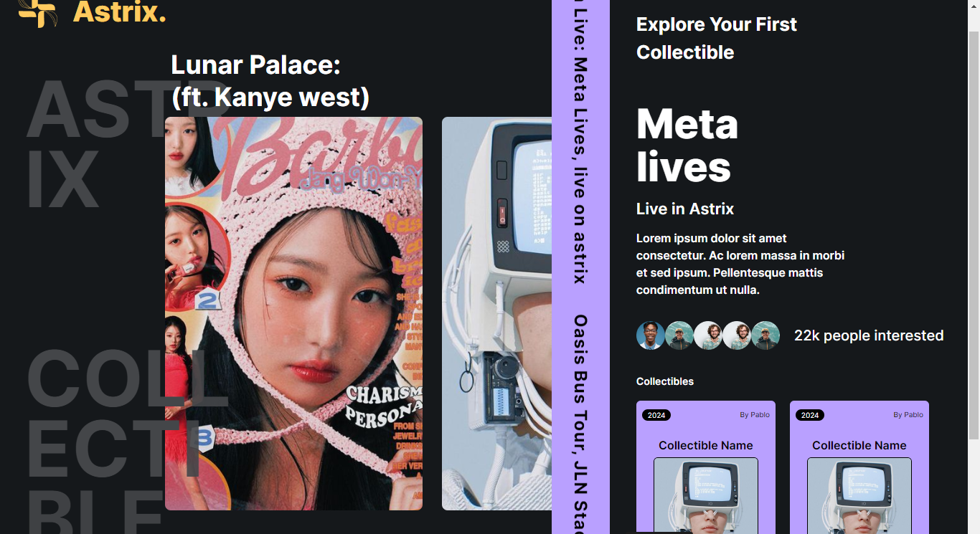
Task: Click the Astrix pinwheel logo icon
Action: 37,13
